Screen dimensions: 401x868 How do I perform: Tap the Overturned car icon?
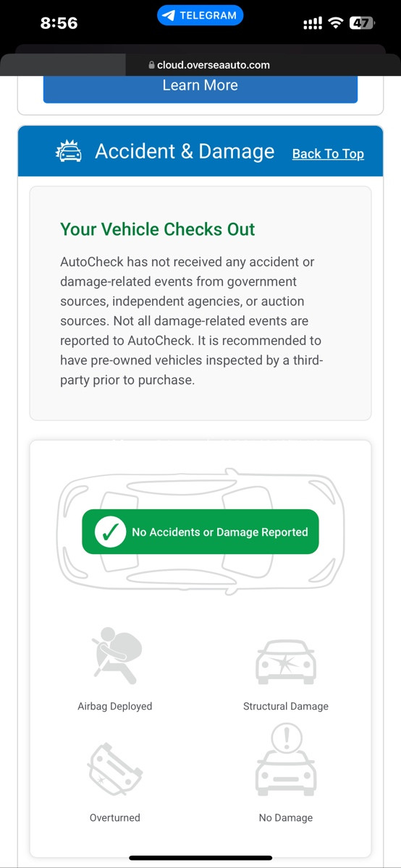coord(114,770)
